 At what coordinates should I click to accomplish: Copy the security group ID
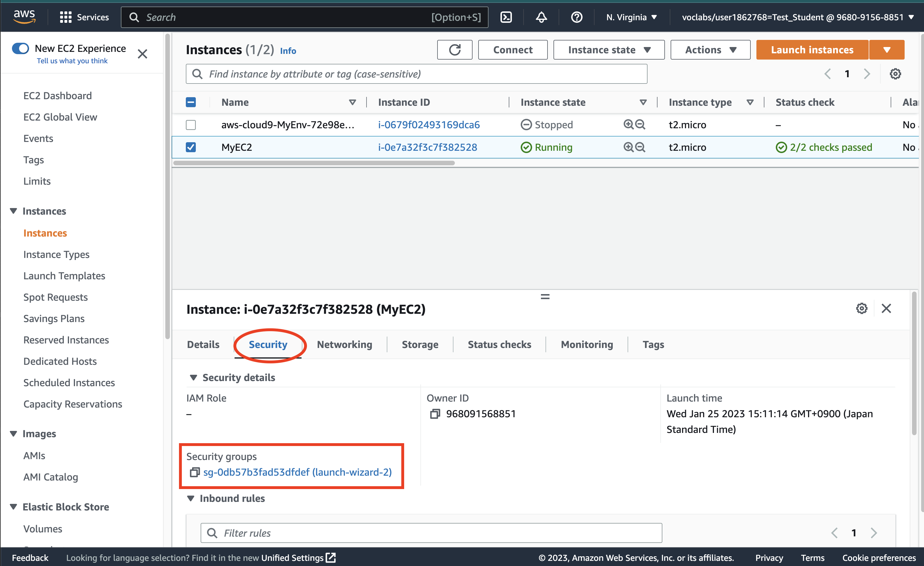coord(194,472)
